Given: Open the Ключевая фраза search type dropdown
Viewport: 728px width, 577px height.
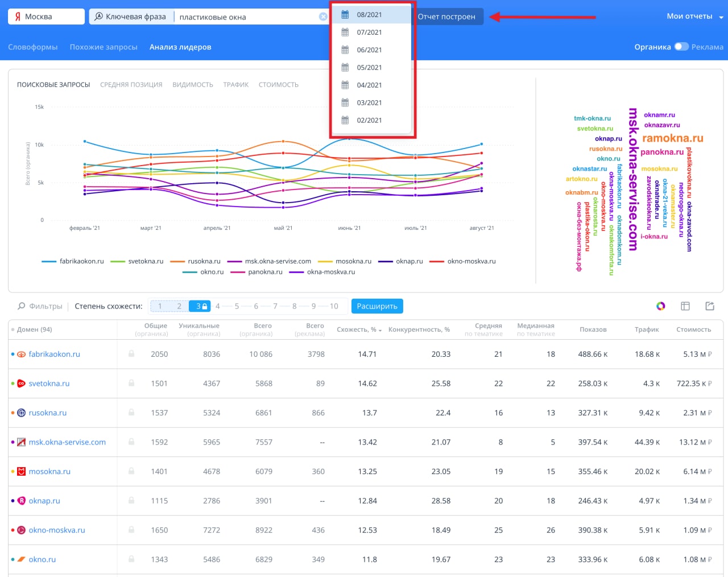Looking at the screenshot, I should tap(130, 17).
